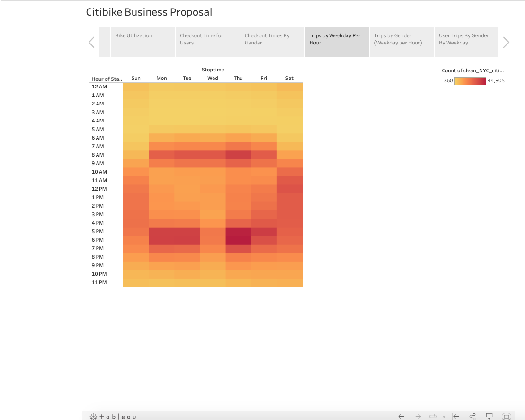Click the left chevron to view previous story point
The image size is (525, 420).
pos(91,42)
